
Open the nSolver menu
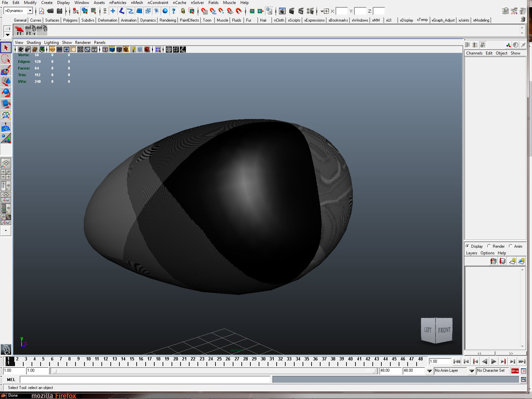[197, 3]
